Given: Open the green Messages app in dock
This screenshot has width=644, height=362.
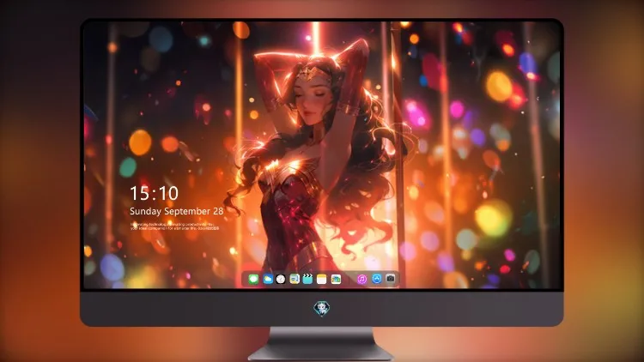Looking at the screenshot, I should click(253, 279).
